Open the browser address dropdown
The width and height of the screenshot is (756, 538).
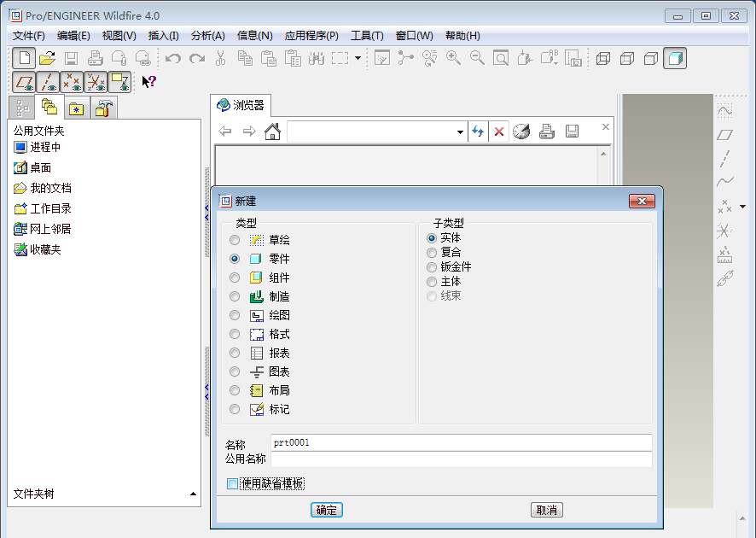pyautogui.click(x=460, y=132)
